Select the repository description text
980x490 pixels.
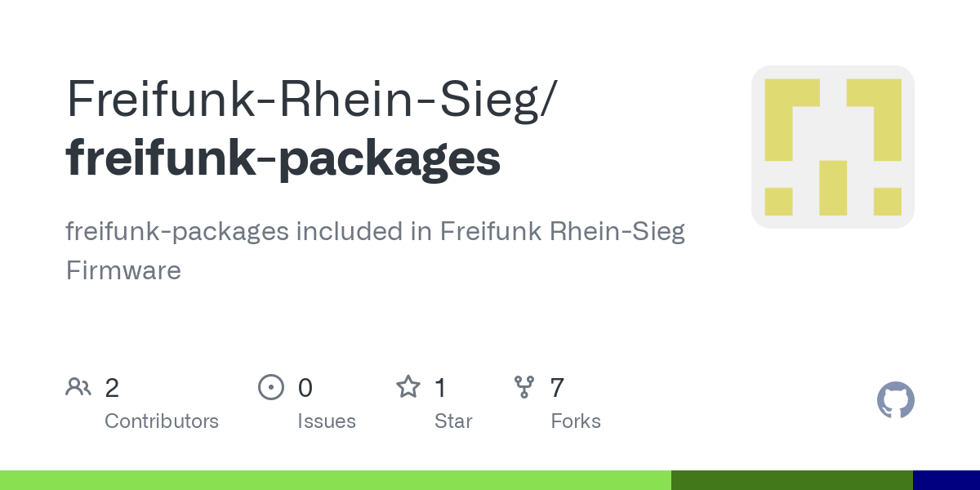coord(375,251)
